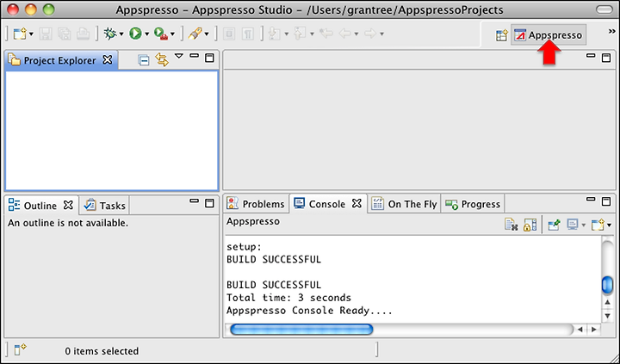Click the title bar toolbar toggle pill
This screenshot has width=620, height=364.
(x=604, y=9)
